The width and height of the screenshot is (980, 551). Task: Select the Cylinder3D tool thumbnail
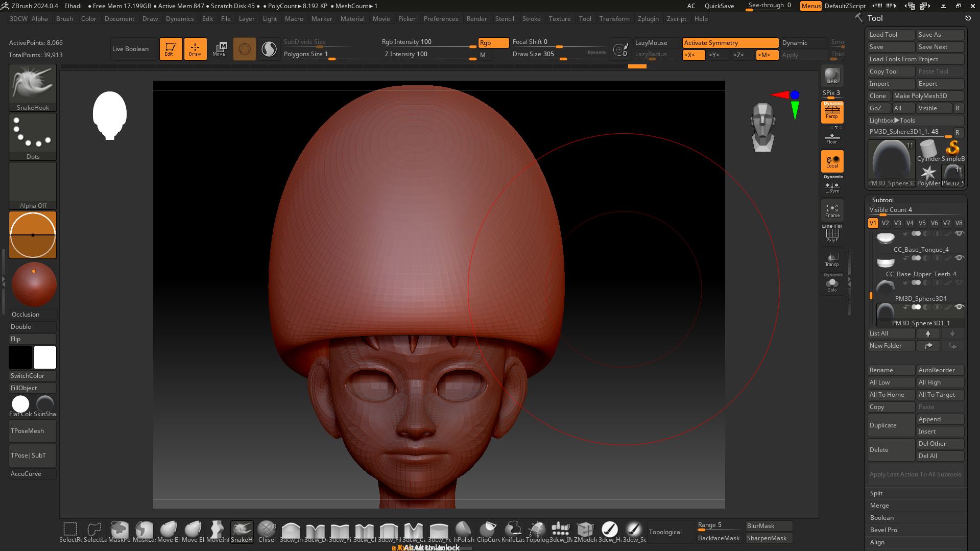(928, 151)
